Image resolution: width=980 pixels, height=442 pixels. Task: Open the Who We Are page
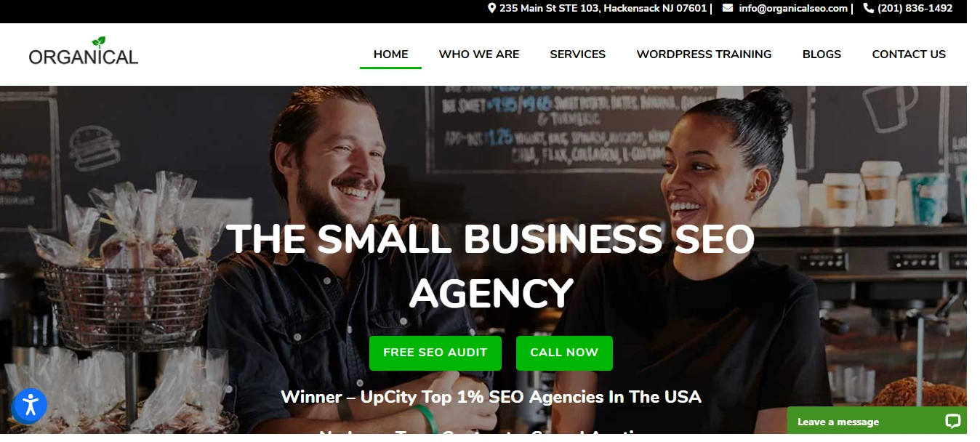click(479, 54)
